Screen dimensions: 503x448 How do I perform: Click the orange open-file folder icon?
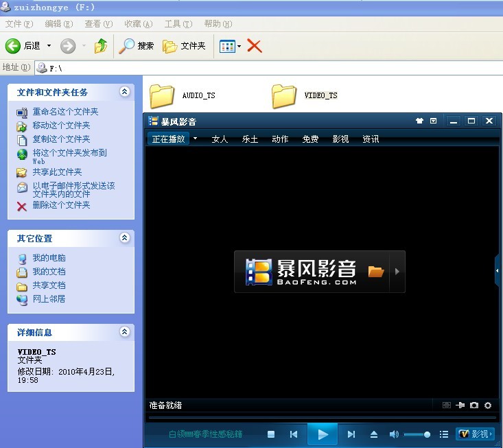coord(376,272)
